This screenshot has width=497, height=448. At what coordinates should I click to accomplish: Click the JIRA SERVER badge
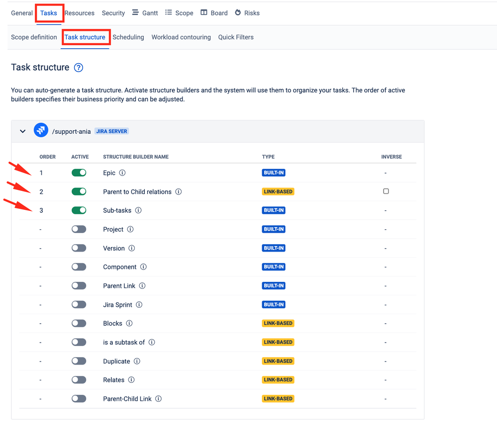click(111, 131)
